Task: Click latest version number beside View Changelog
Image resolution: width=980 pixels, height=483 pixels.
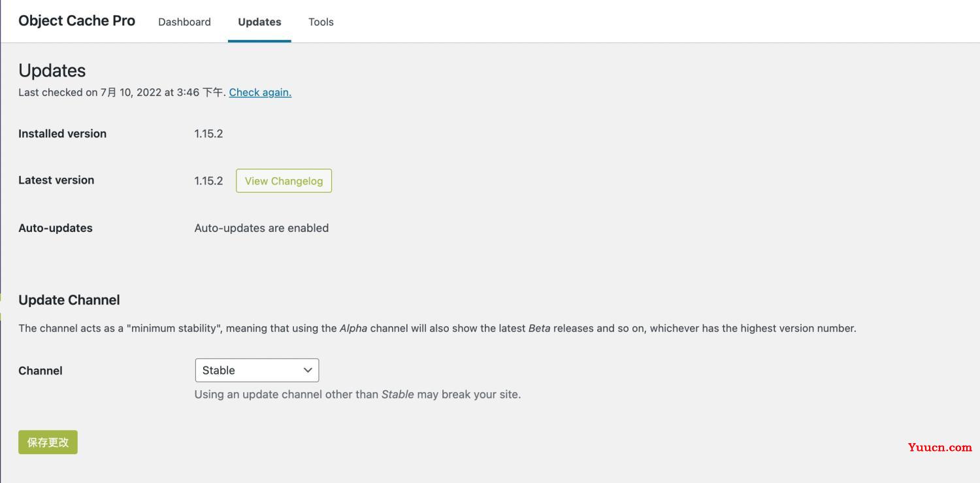Action: point(208,181)
